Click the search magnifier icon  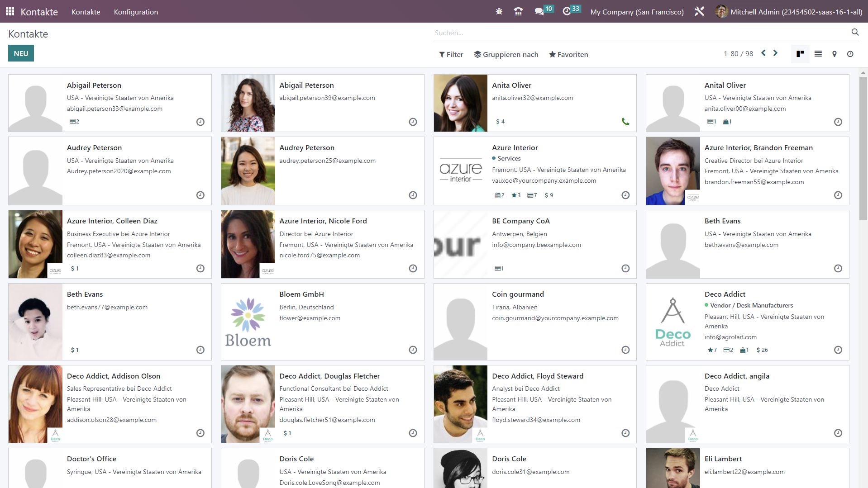pos(854,32)
